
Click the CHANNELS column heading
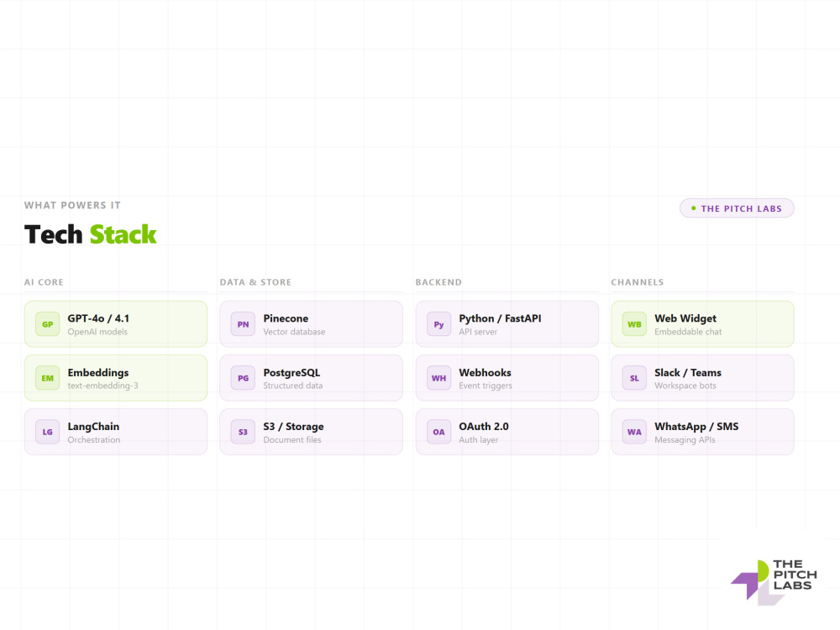coord(638,282)
